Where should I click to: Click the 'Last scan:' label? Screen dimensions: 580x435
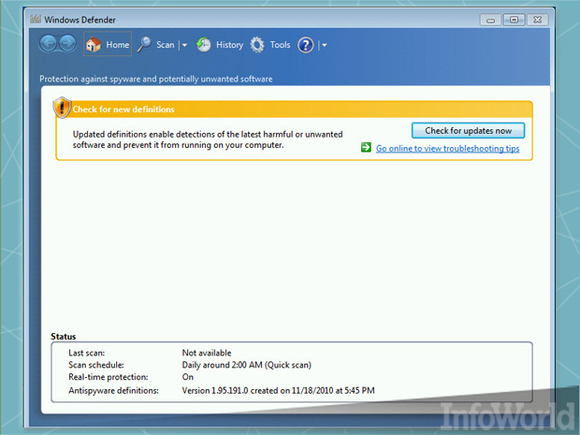pyautogui.click(x=87, y=353)
